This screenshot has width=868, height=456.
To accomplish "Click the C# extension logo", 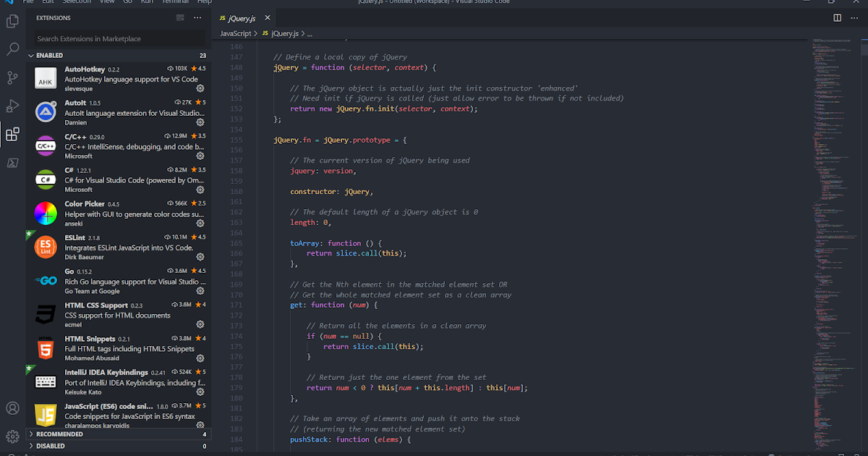I will [x=46, y=180].
